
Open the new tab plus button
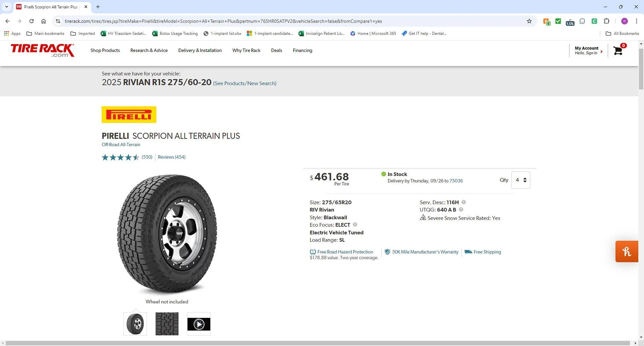pyautogui.click(x=98, y=7)
